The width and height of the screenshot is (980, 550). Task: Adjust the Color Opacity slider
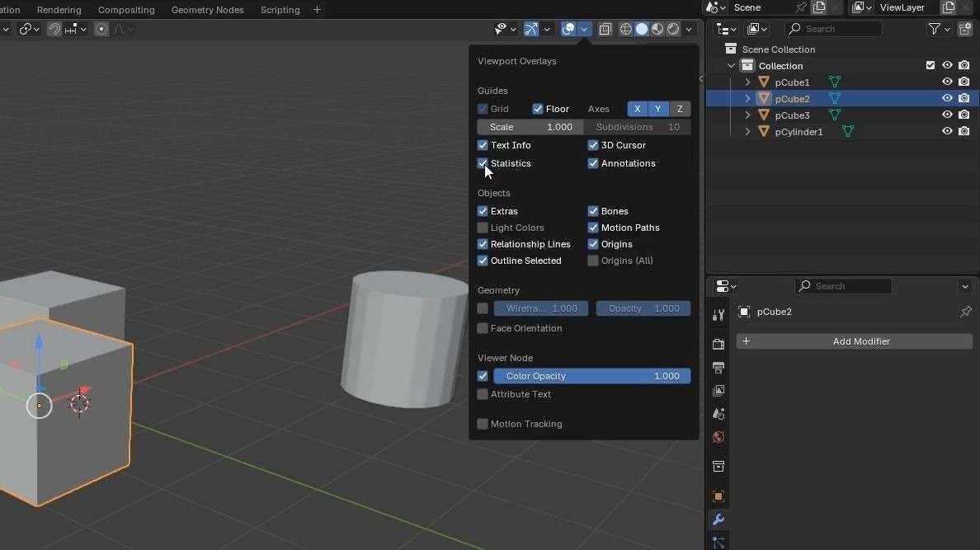click(591, 376)
